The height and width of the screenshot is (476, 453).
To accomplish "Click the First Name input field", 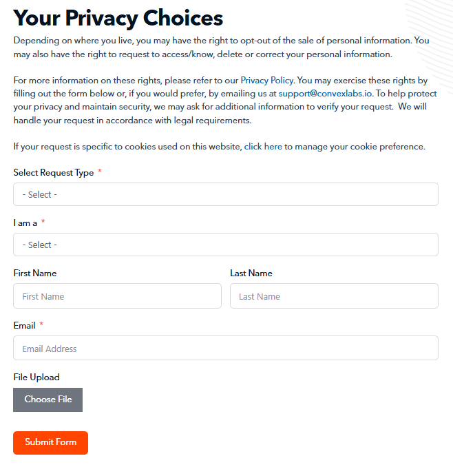I will coord(117,296).
